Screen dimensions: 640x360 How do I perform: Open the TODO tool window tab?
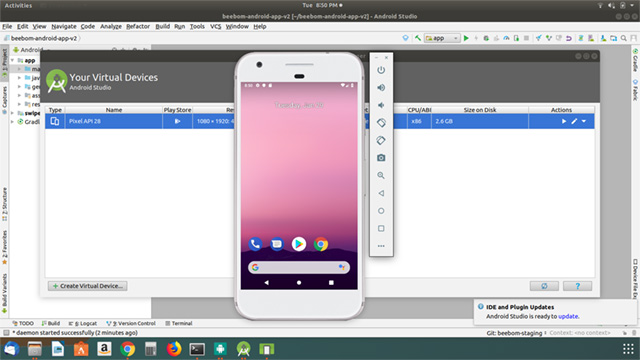(23, 323)
